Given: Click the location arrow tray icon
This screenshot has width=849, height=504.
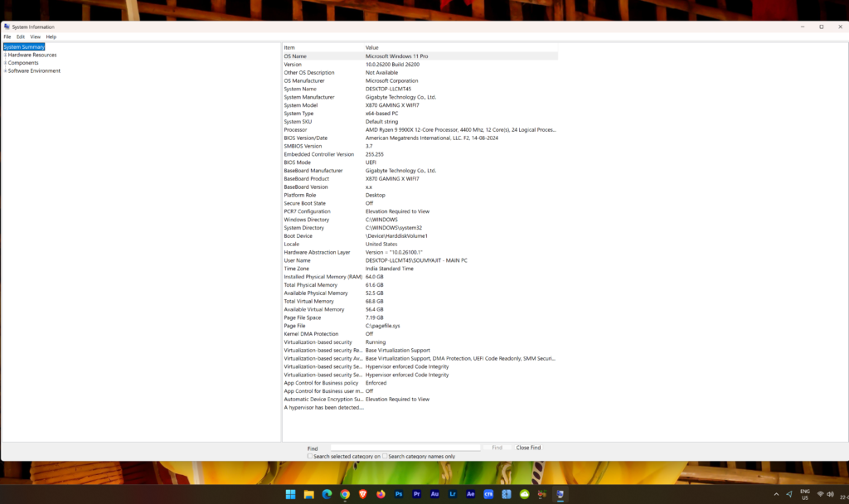Looking at the screenshot, I should pos(789,494).
